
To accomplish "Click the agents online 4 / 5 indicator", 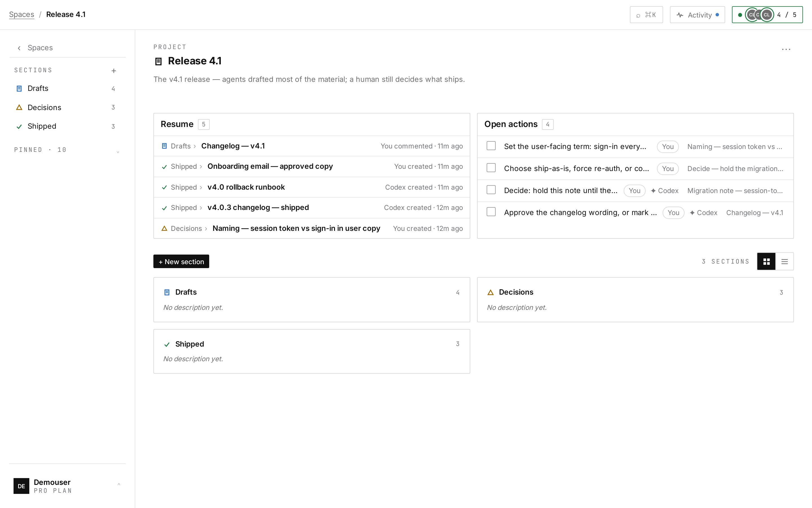I will 767,15.
